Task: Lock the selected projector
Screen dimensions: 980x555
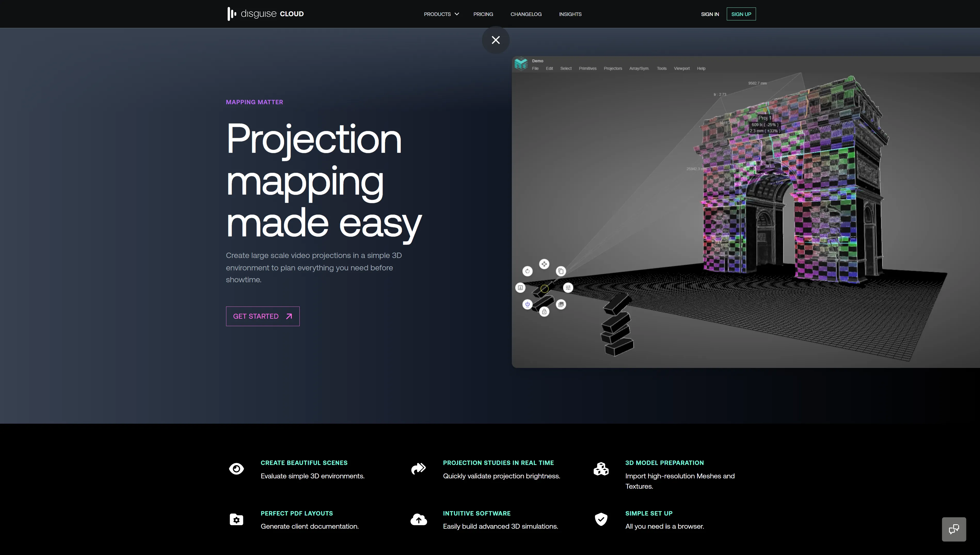Action: coord(544,312)
